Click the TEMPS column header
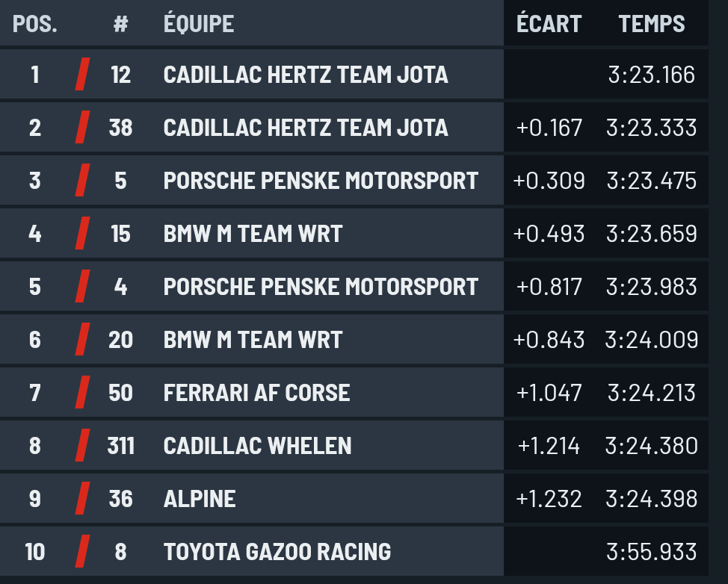The height and width of the screenshot is (584, 728). coord(652,24)
